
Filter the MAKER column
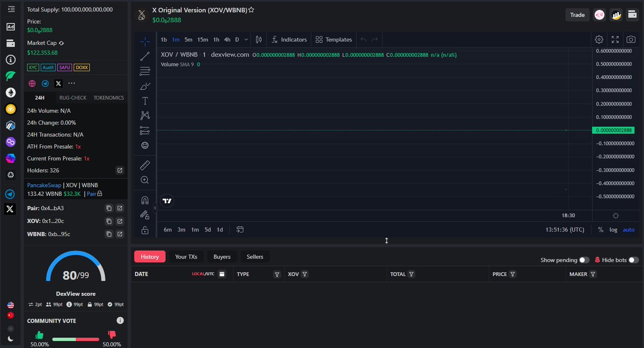[593, 274]
